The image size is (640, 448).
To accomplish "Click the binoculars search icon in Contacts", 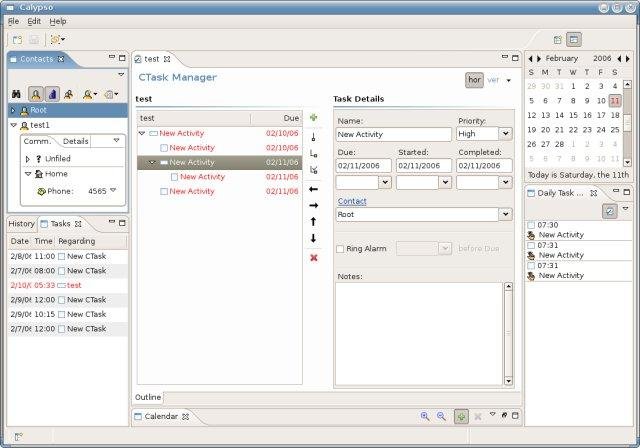I will (x=16, y=94).
